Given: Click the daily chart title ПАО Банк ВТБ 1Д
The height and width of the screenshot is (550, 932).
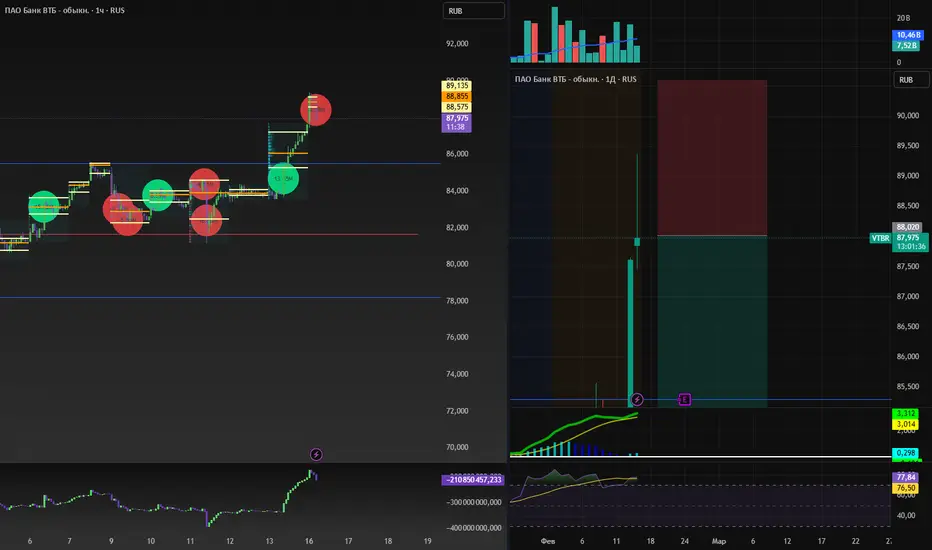Looking at the screenshot, I should (575, 79).
